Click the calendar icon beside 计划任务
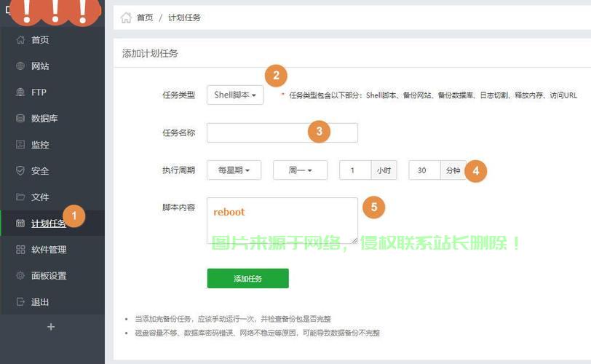 [20, 223]
